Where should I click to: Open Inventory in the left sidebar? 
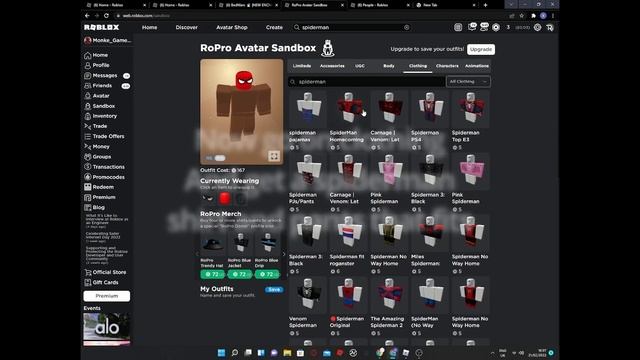pos(100,116)
